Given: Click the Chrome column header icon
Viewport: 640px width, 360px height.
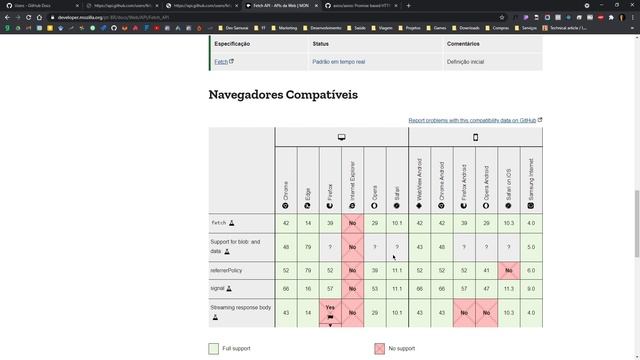Looking at the screenshot, I should (286, 206).
